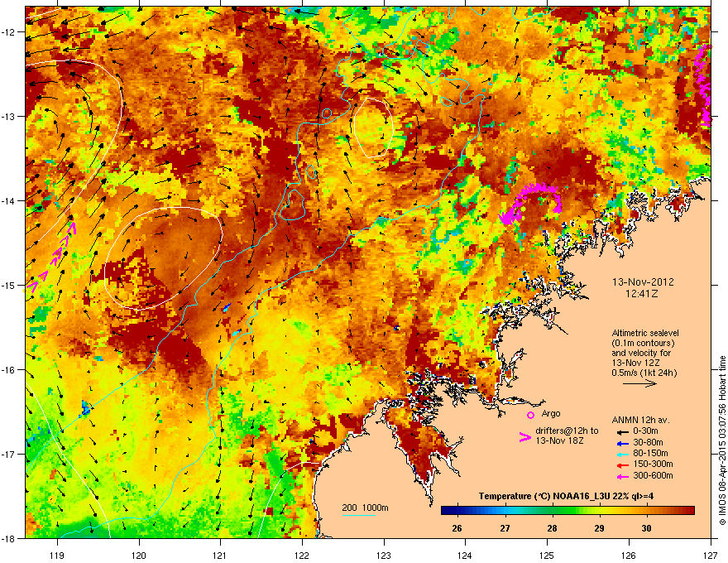Click the longitude axis label 120
Image resolution: width=728 pixels, height=563 pixels.
pyautogui.click(x=139, y=555)
